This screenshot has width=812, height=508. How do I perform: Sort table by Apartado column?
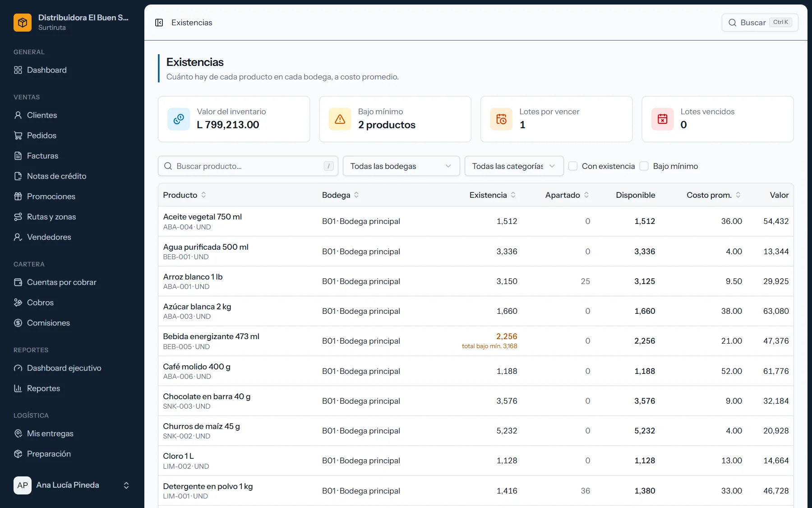pyautogui.click(x=567, y=195)
